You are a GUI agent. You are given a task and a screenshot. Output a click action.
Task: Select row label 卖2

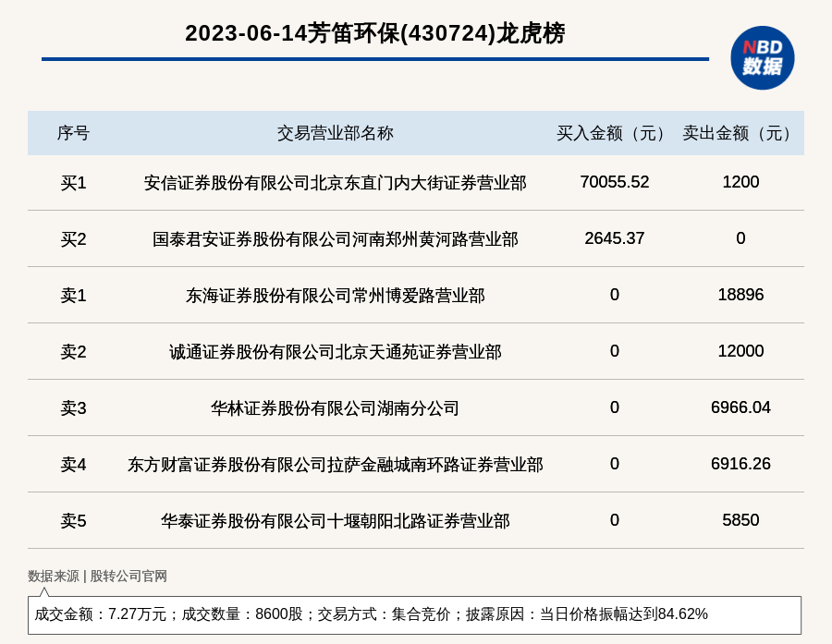[73, 352]
